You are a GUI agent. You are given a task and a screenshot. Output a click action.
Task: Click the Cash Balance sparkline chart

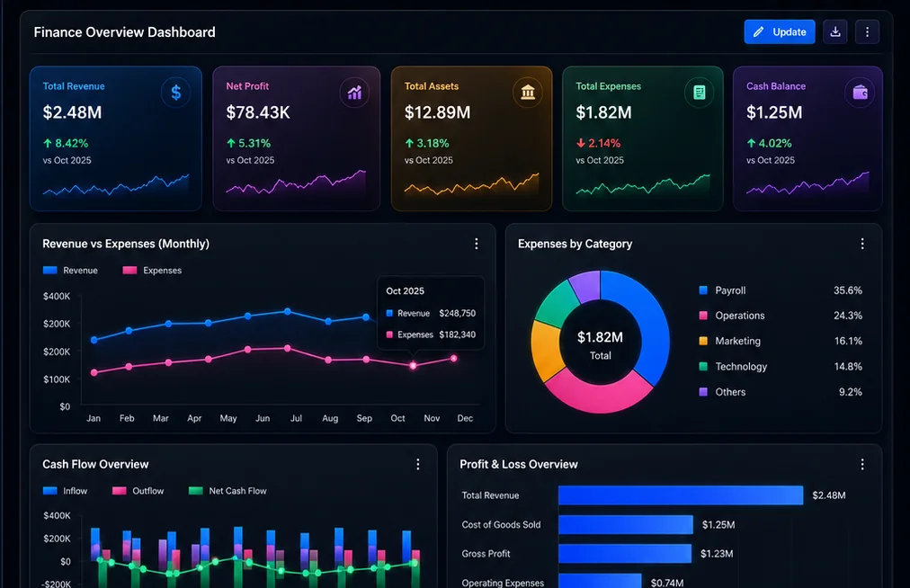coord(807,183)
